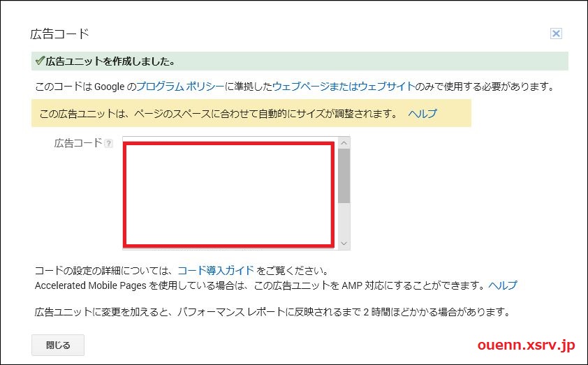Open the ウェブページまたはウェブサイト link
Image resolution: width=588 pixels, height=365 pixels.
344,87
